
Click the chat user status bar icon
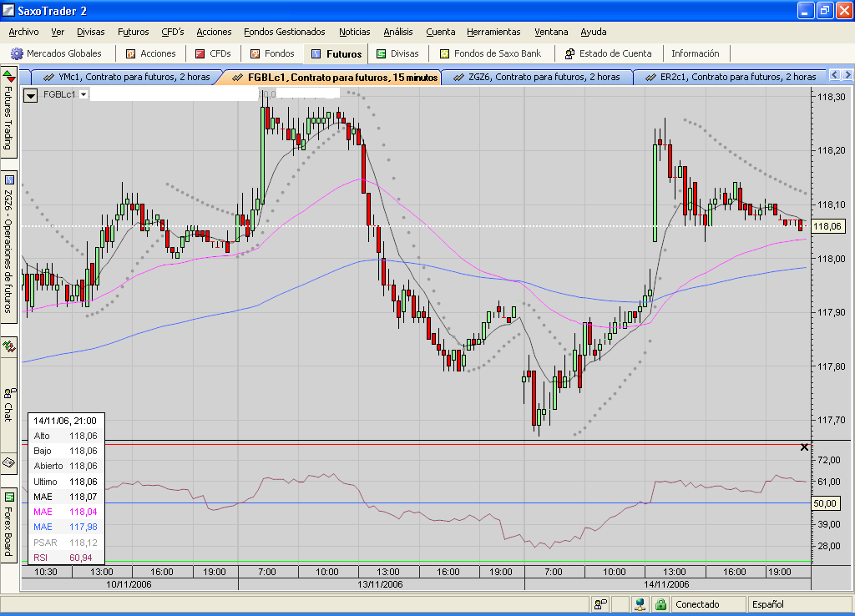(600, 604)
